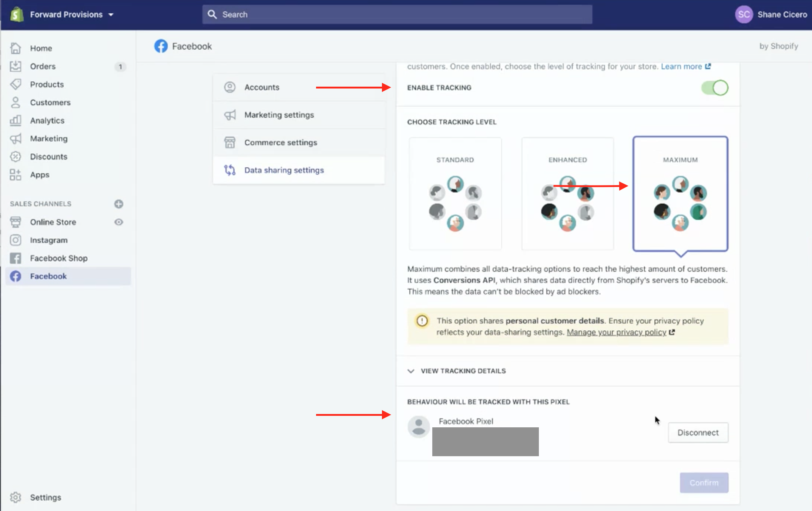Click the Facebook Shop icon
Viewport: 812px width, 511px height.
pyautogui.click(x=16, y=258)
